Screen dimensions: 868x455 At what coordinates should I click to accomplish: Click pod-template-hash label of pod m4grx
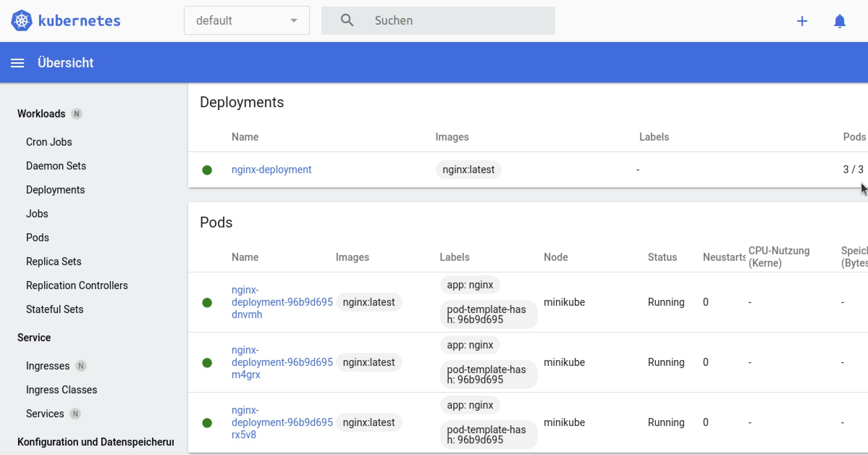pyautogui.click(x=489, y=375)
